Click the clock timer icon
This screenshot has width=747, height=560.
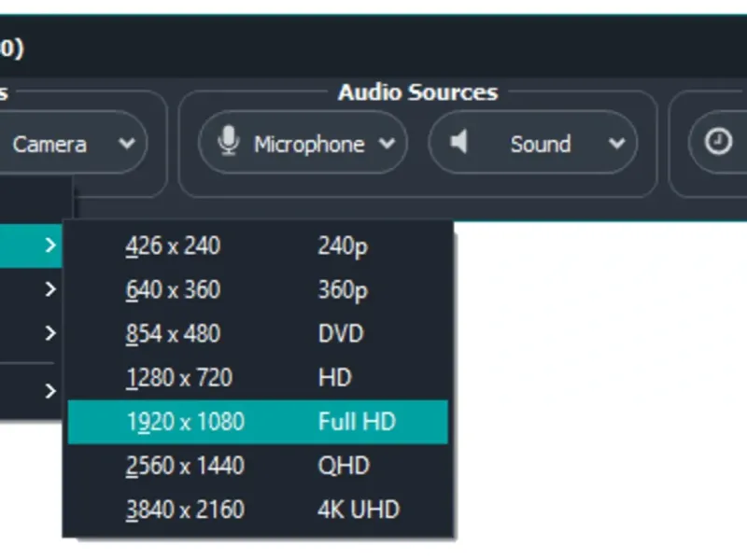click(x=717, y=142)
